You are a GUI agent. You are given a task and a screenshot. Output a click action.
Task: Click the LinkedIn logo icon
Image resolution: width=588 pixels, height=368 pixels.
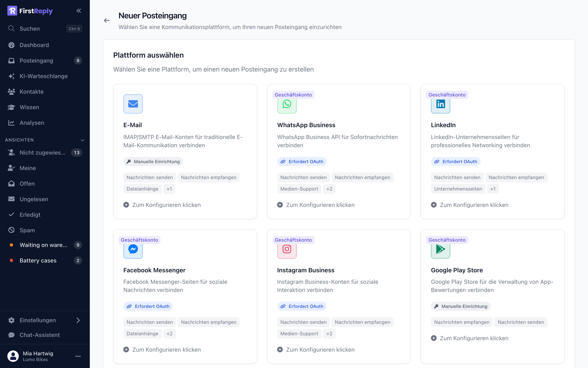pos(441,104)
